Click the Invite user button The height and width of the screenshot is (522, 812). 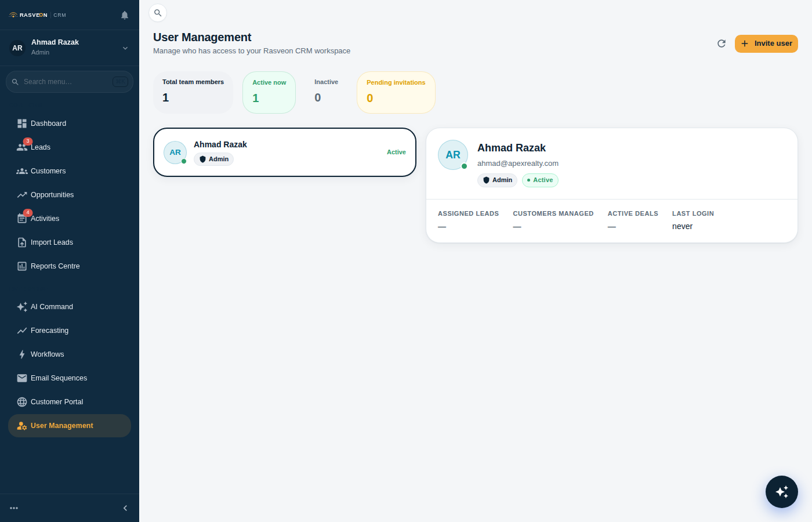coord(766,43)
